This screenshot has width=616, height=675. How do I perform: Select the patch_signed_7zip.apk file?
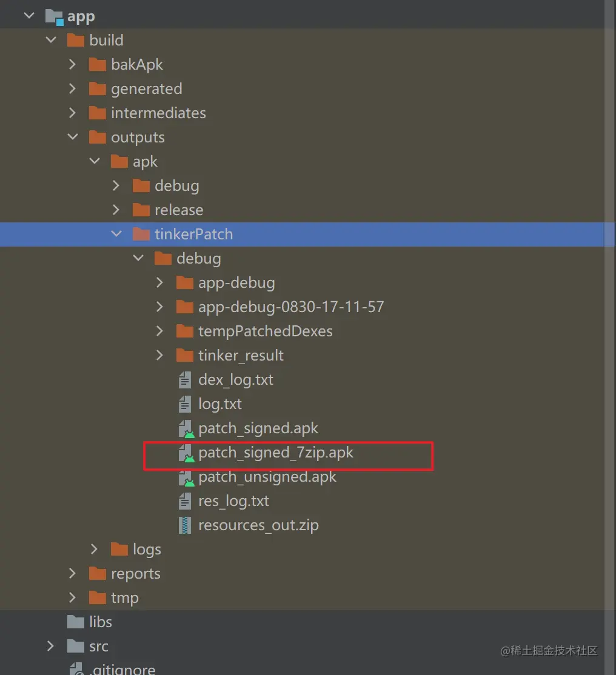[x=276, y=453]
